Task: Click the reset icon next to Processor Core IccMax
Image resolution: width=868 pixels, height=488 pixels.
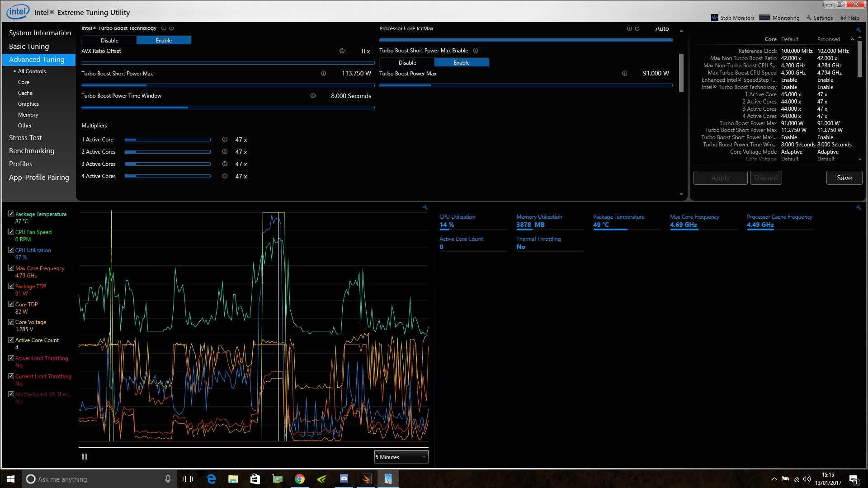Action: coord(637,28)
